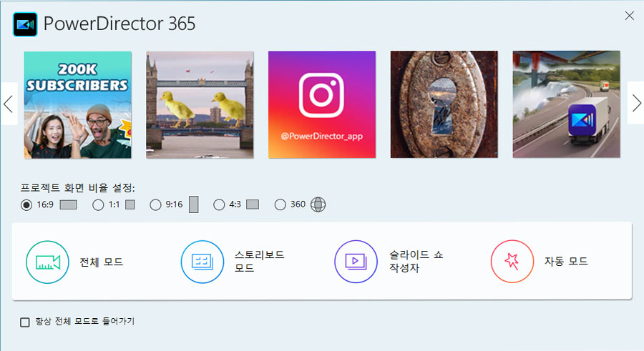Viewport: 644px width, 351px height.
Task: Open the rusty keyhole thumbnail
Action: (x=444, y=104)
